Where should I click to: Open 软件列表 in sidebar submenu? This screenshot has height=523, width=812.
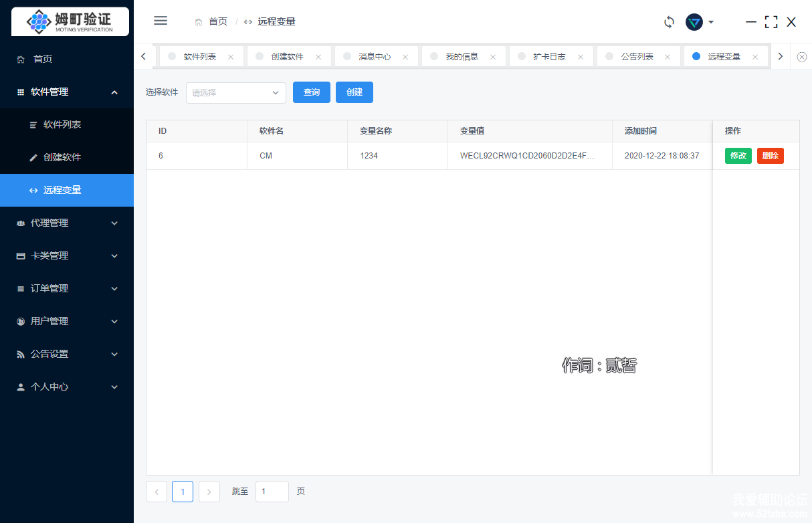(x=67, y=124)
